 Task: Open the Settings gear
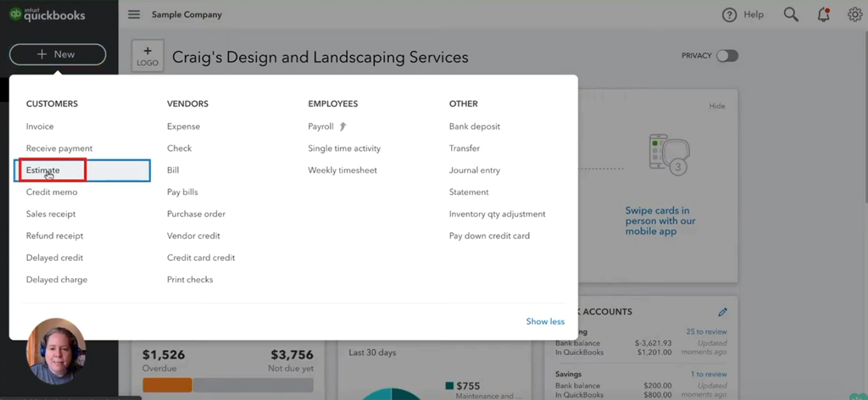854,15
